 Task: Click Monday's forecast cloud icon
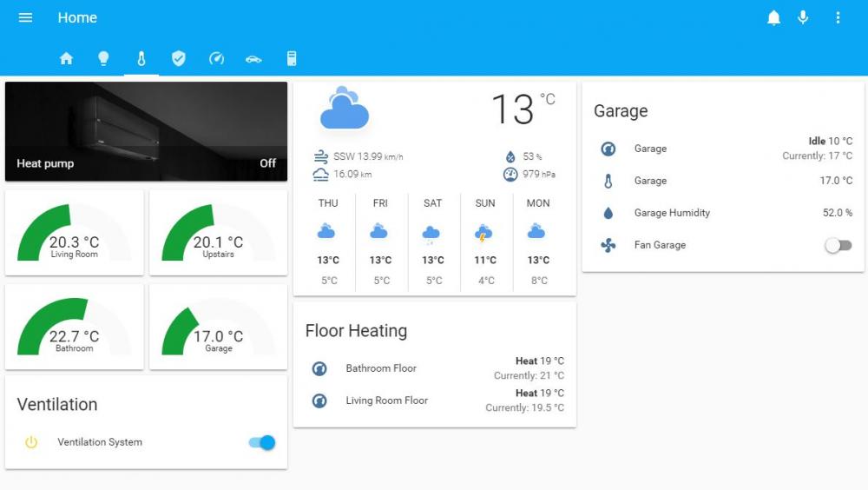point(536,231)
